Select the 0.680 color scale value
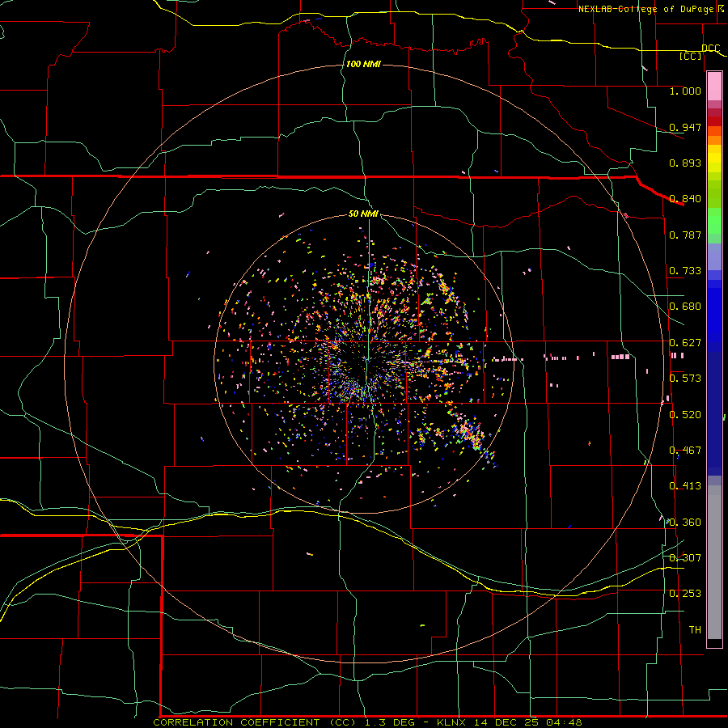Viewport: 728px width, 728px height. [x=685, y=307]
